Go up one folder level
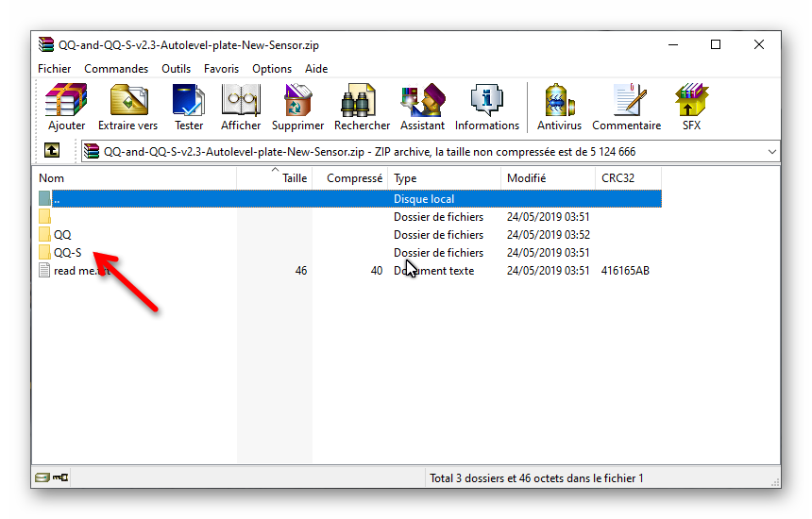This screenshot has width=812, height=519. coord(52,151)
